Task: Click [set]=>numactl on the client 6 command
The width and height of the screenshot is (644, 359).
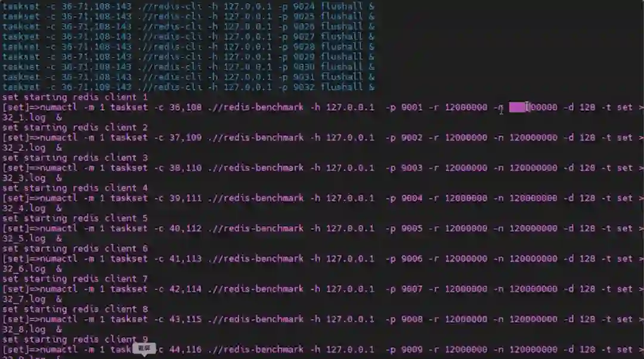Action: pos(40,259)
